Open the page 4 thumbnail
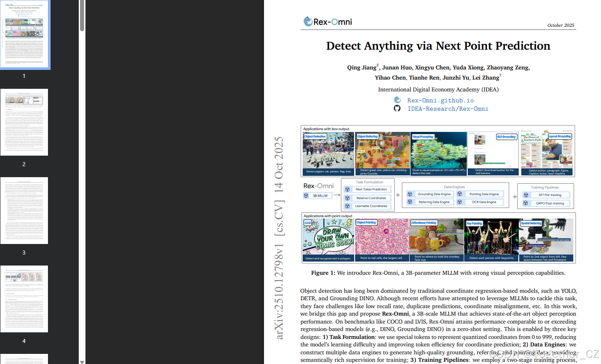The height and width of the screenshot is (364, 601). tap(24, 299)
